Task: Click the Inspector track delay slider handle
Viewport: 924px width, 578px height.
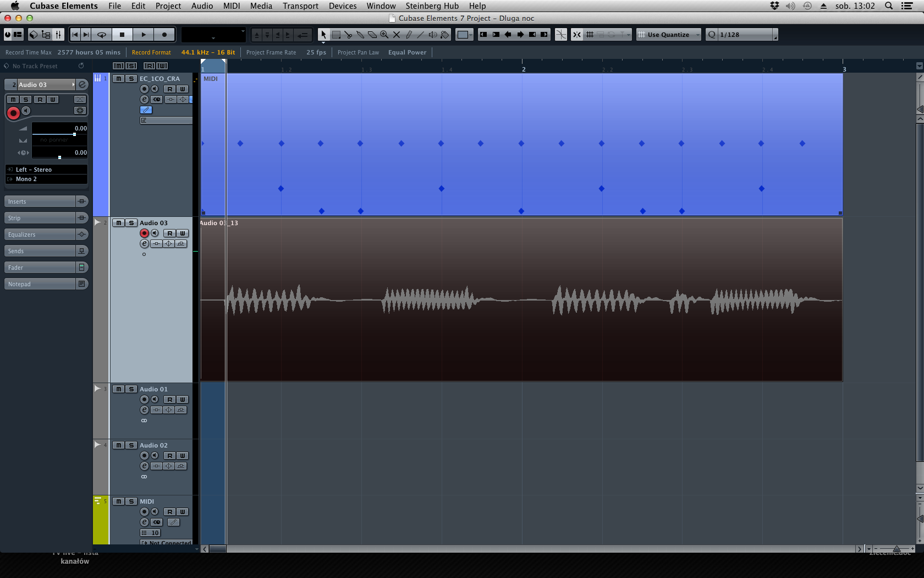Action: 59,157
